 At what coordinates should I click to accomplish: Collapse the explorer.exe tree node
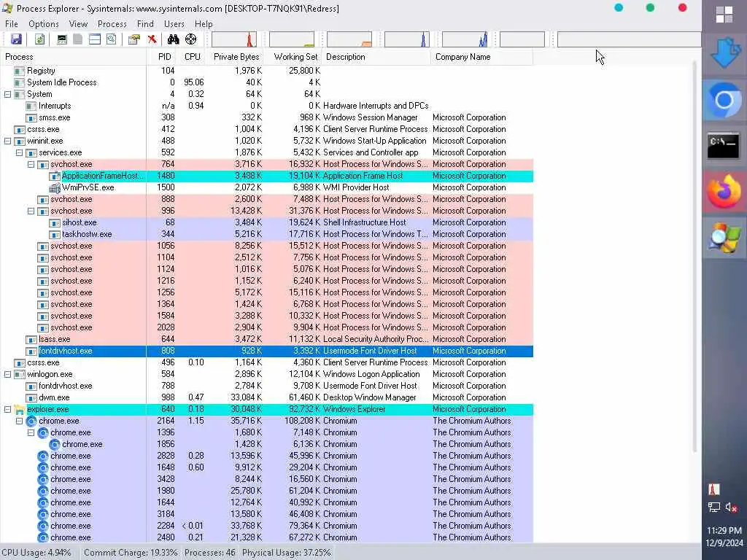coord(7,410)
